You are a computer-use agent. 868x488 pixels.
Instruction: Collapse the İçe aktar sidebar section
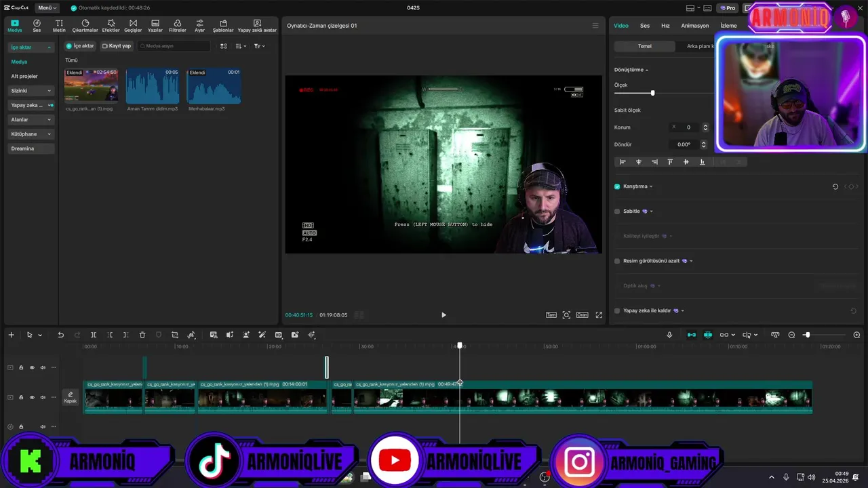(x=31, y=47)
